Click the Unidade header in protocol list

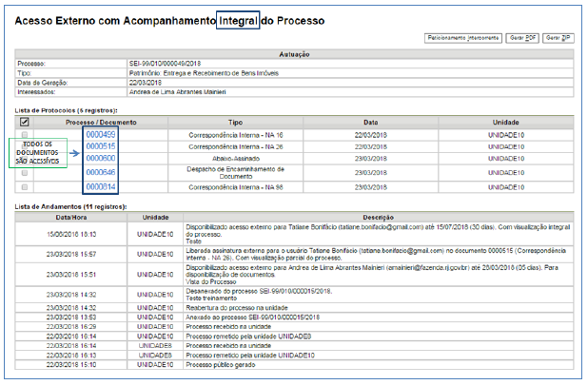(505, 123)
